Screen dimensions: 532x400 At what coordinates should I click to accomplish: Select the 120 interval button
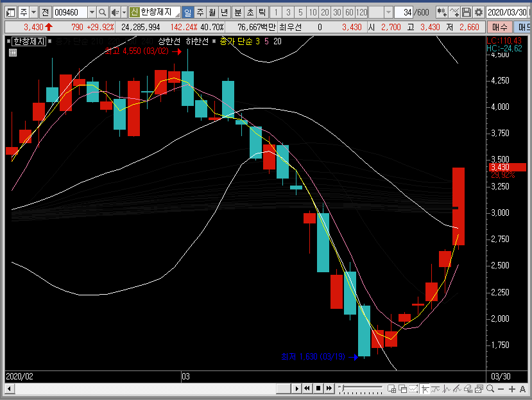(x=361, y=13)
